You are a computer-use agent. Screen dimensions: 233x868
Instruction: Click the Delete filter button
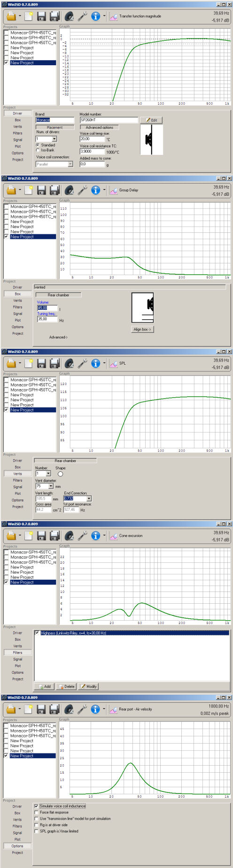click(66, 686)
